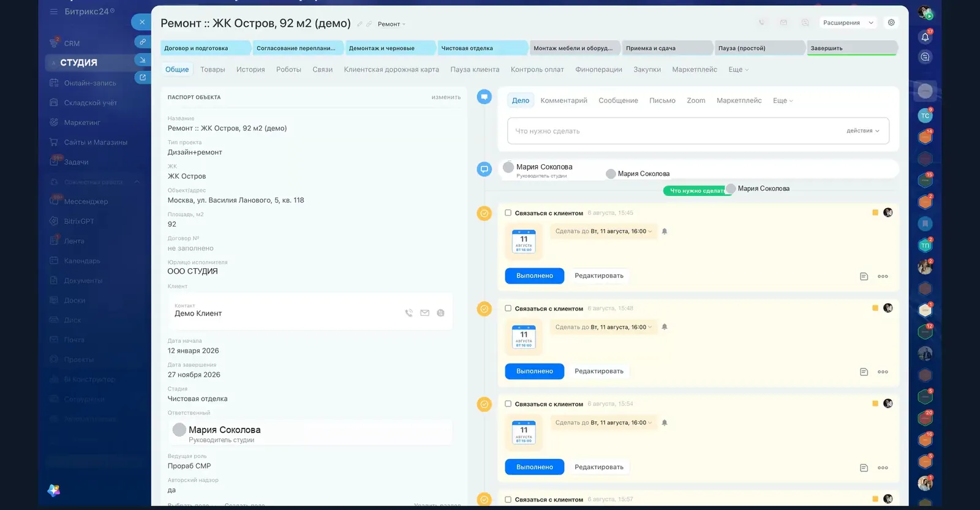Open Клиентская дорожная карта tab

pos(391,70)
